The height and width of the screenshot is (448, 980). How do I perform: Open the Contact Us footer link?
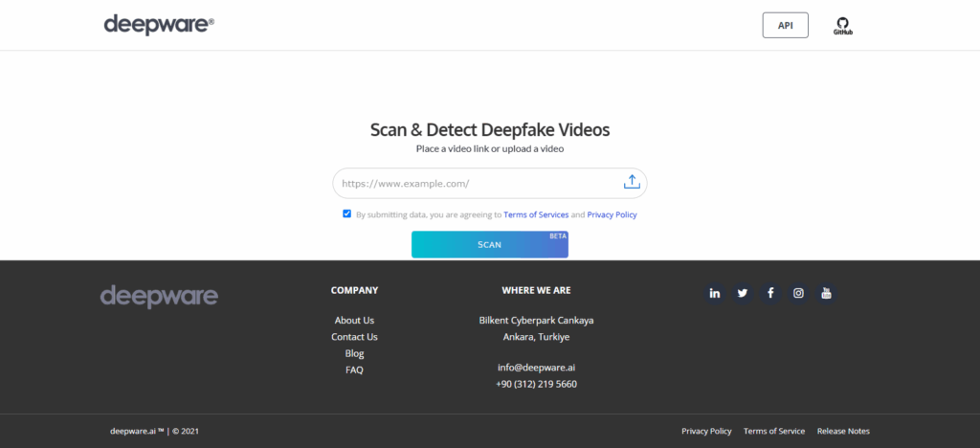(x=354, y=337)
